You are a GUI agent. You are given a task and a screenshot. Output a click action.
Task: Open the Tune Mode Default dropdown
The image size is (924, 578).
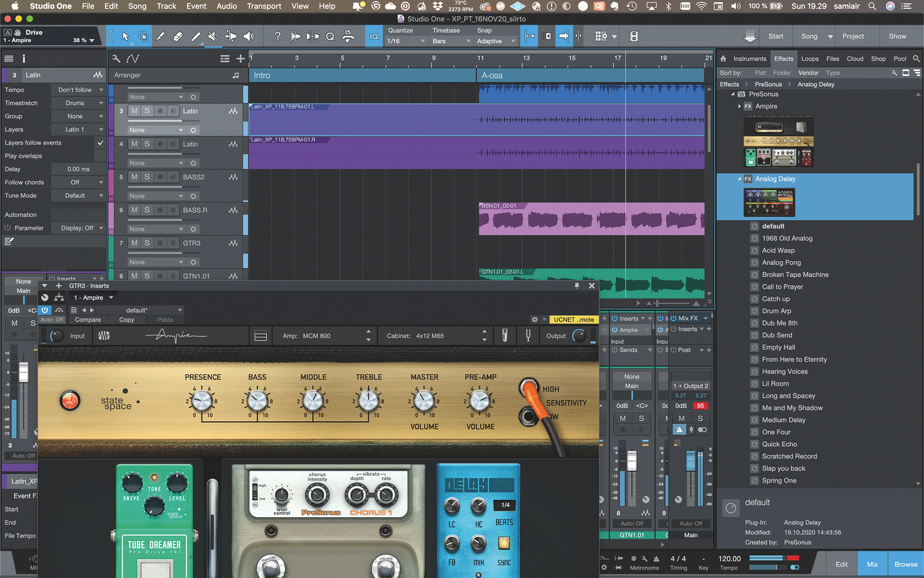[x=79, y=195]
